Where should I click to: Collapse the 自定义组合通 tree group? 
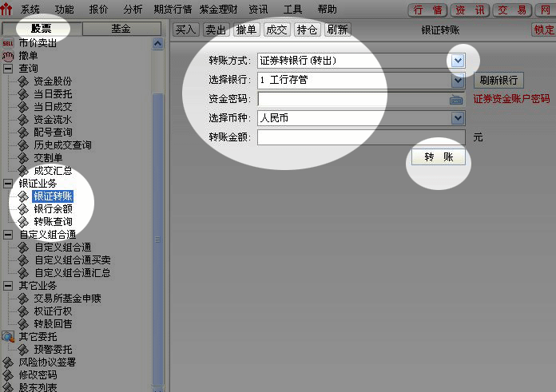tap(8, 235)
